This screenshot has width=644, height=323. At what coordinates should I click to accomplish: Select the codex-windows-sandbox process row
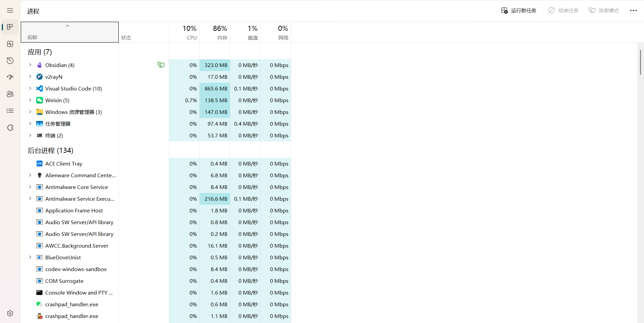pos(156,269)
